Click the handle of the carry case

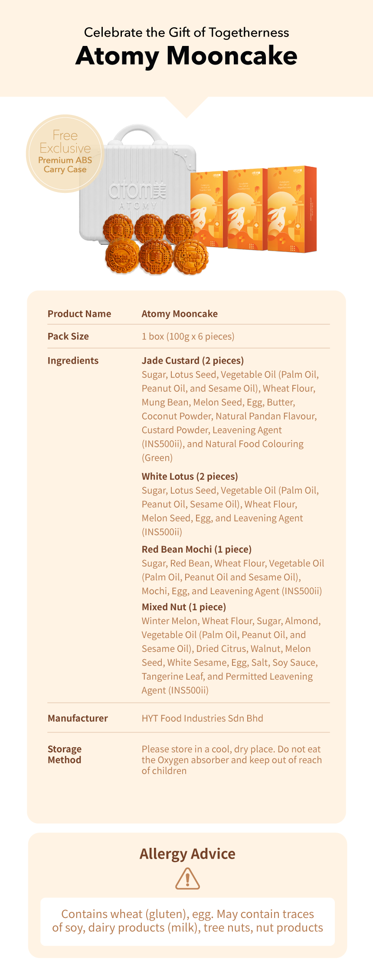point(137,134)
